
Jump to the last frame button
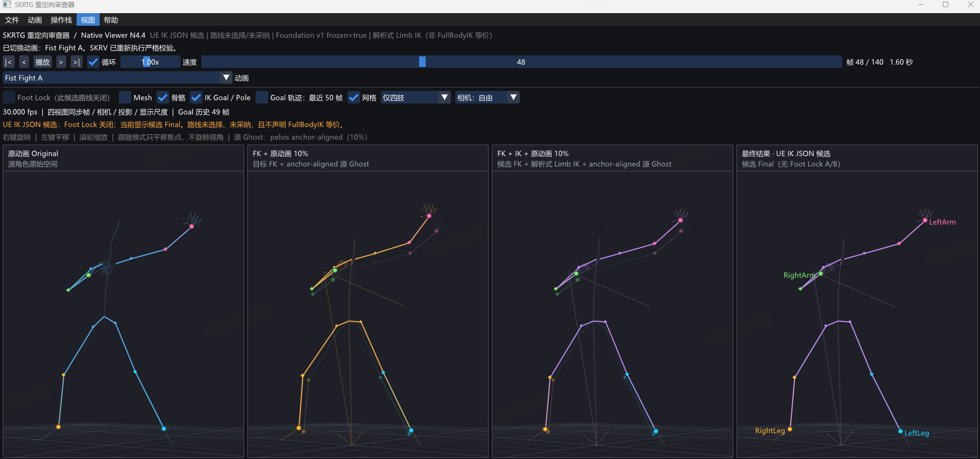(77, 62)
